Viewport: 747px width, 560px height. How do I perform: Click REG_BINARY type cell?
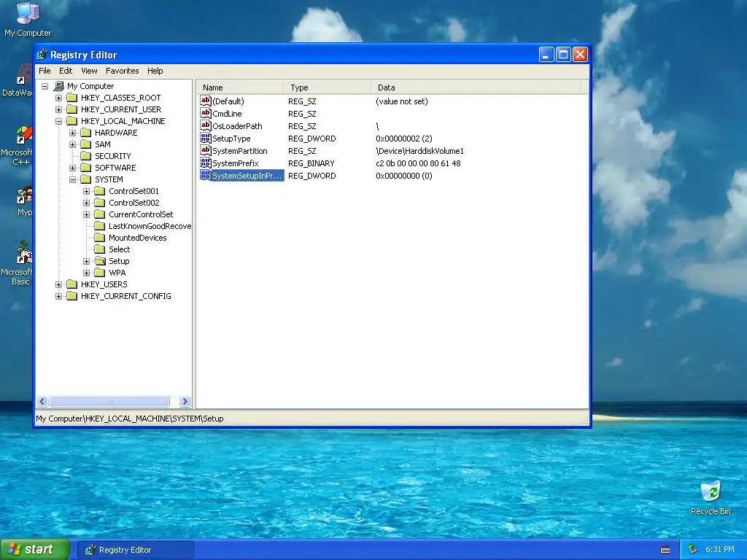click(311, 163)
